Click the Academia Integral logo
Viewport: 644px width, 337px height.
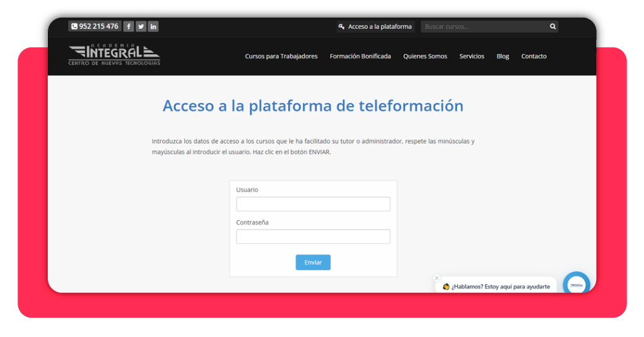[x=114, y=55]
